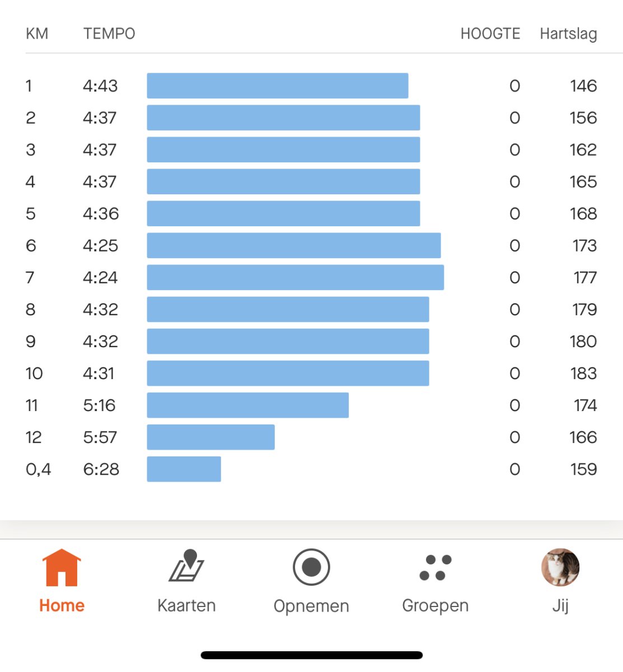Image resolution: width=623 pixels, height=672 pixels.
Task: Tap the home indicator bar at the bottom
Action: click(311, 655)
